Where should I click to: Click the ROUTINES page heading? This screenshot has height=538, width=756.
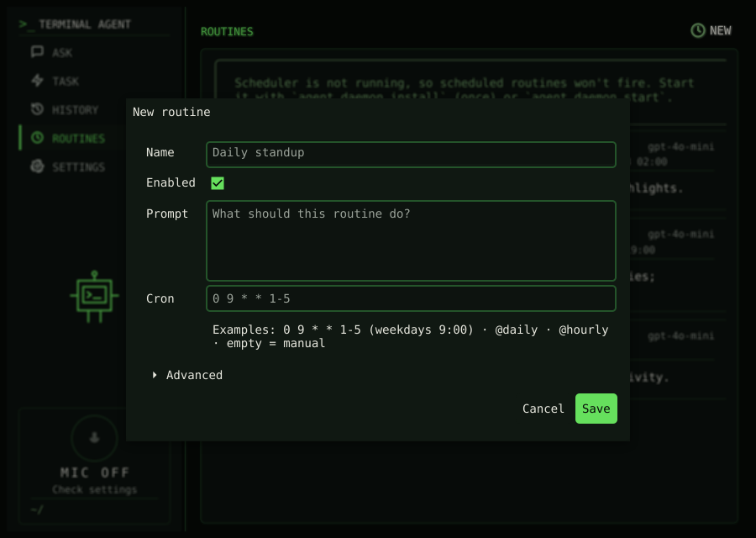tap(227, 31)
